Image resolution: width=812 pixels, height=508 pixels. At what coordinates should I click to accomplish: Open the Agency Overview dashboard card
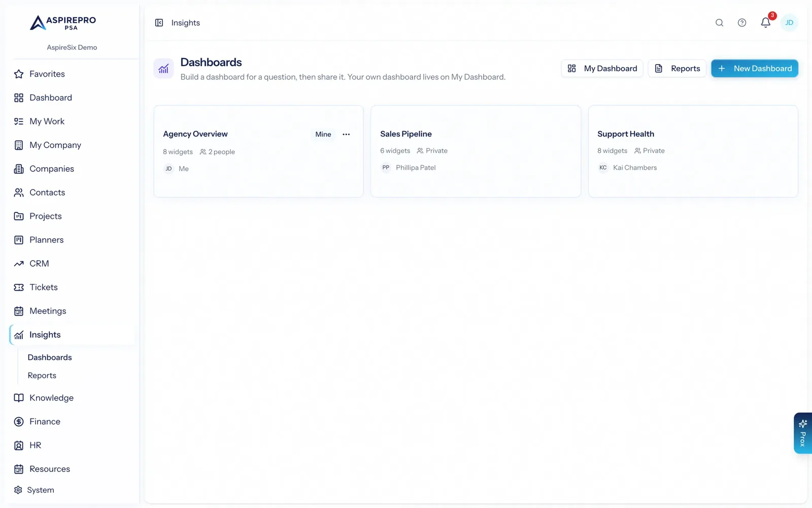coord(258,151)
